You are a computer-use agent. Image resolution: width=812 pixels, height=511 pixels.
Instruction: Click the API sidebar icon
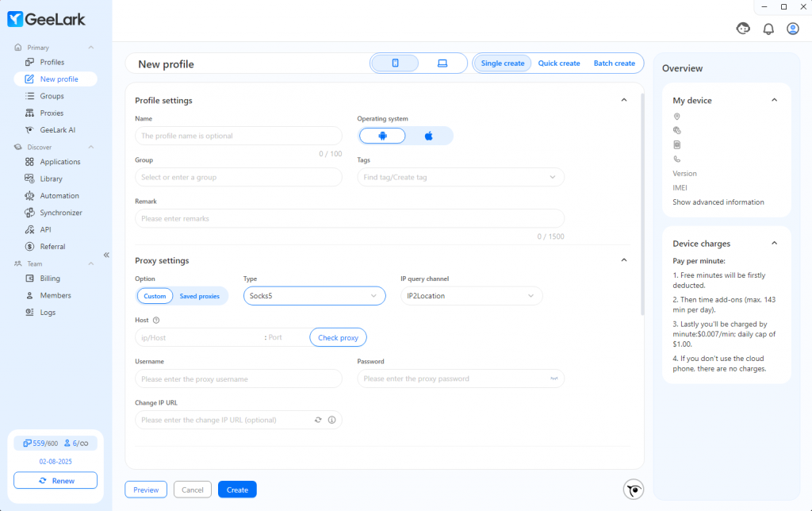coord(29,229)
